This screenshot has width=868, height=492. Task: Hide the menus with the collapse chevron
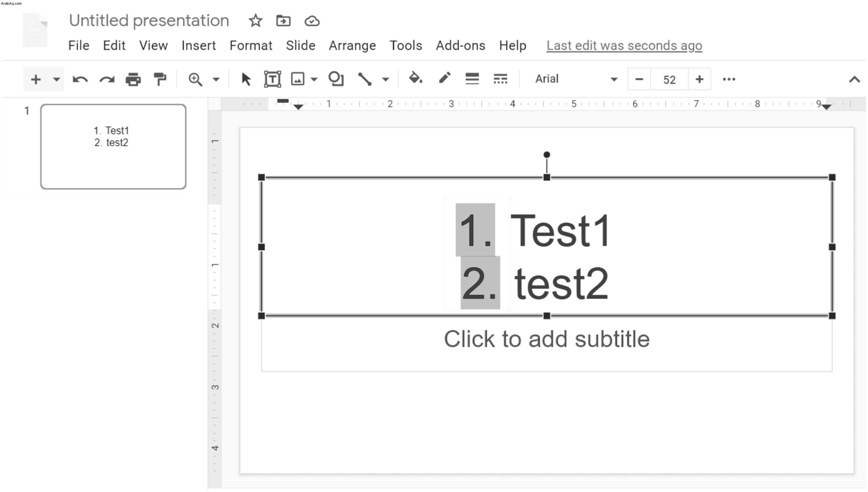[854, 80]
